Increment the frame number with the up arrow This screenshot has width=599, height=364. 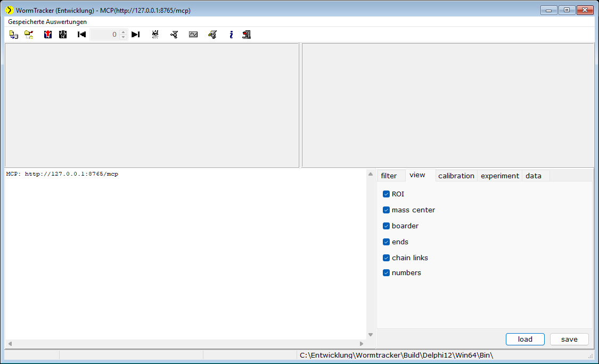[x=123, y=32]
